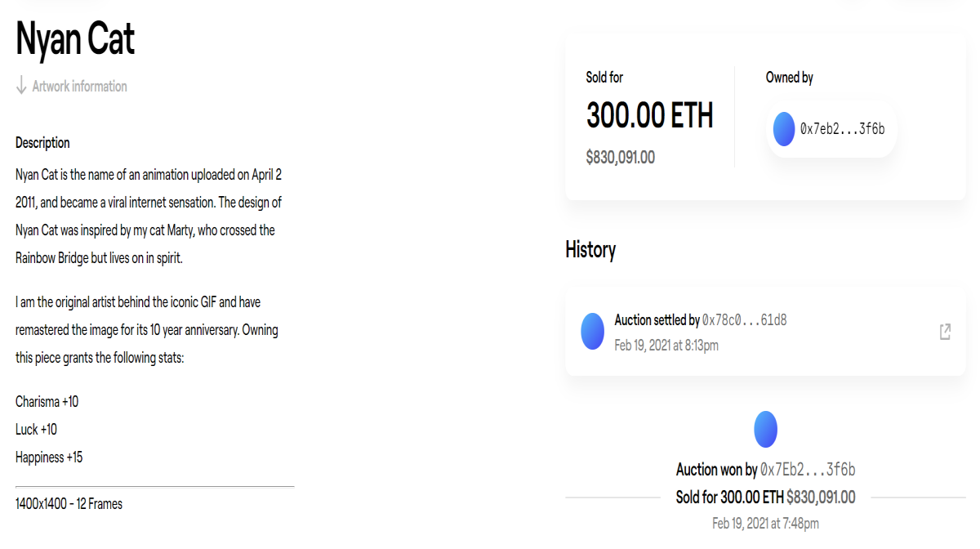Viewport: 980px width, 549px height.
Task: Click the Sold for 300.00 ETH history line
Action: tap(765, 497)
